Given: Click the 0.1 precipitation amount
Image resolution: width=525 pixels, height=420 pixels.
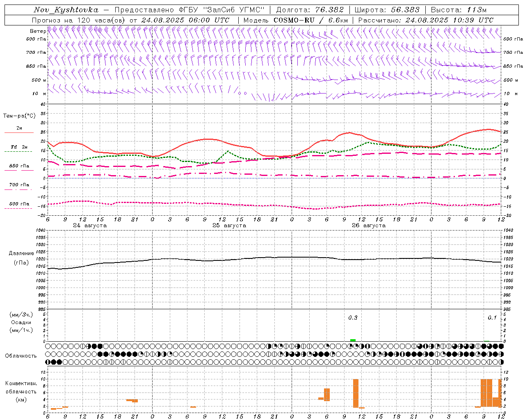Looking at the screenshot, I should click(x=492, y=317).
